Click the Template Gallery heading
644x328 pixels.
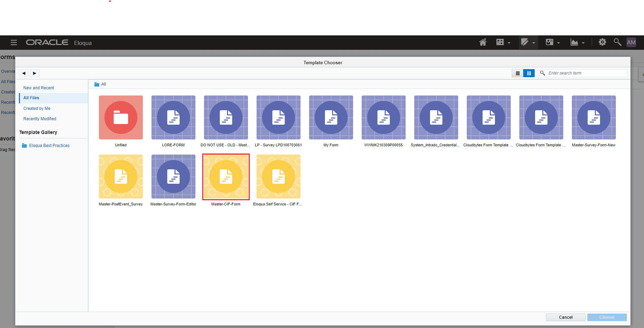pyautogui.click(x=38, y=132)
